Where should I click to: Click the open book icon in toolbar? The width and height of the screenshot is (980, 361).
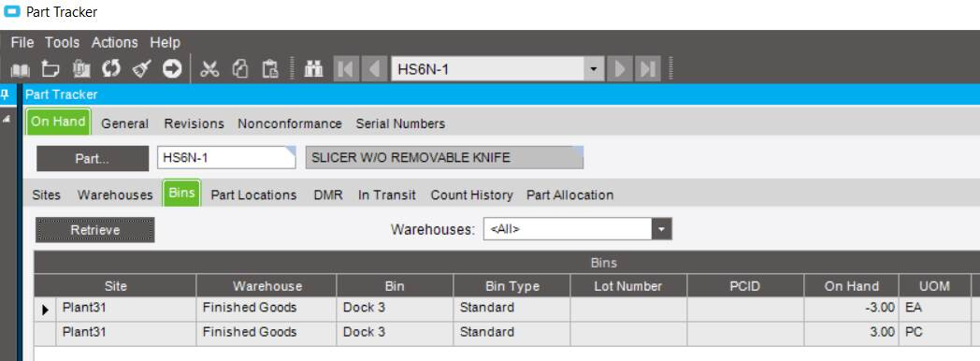(x=20, y=68)
